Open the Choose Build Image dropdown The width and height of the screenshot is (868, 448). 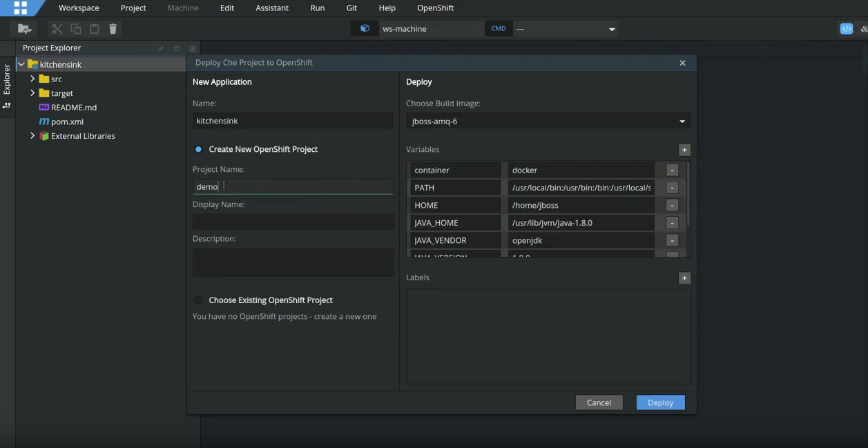(x=548, y=121)
